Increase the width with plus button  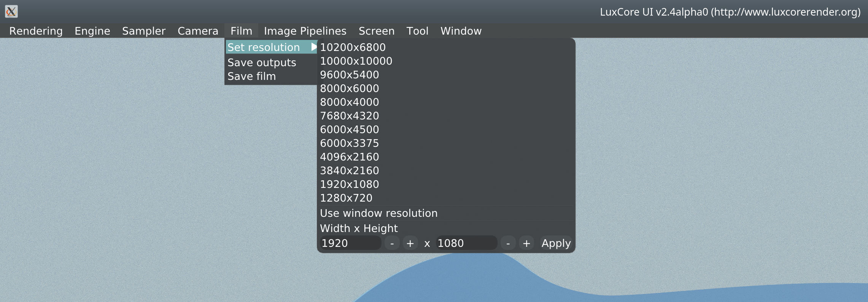(410, 243)
